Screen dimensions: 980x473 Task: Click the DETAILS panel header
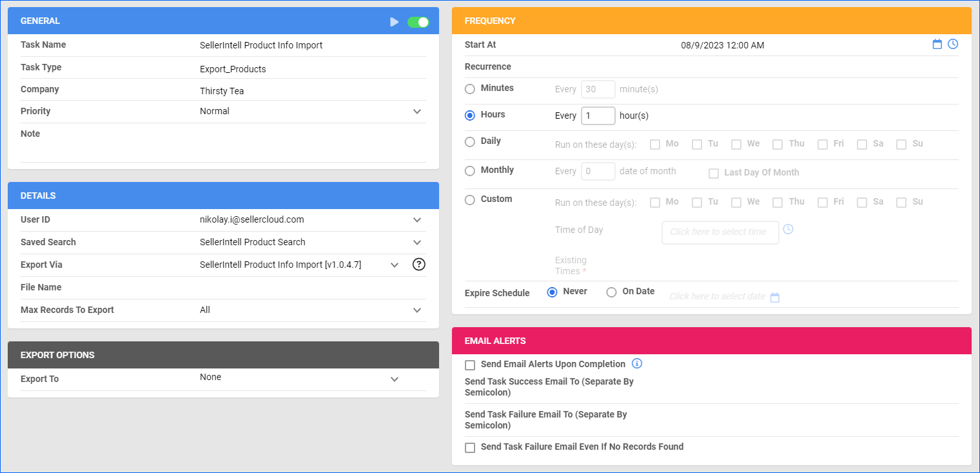(x=223, y=196)
